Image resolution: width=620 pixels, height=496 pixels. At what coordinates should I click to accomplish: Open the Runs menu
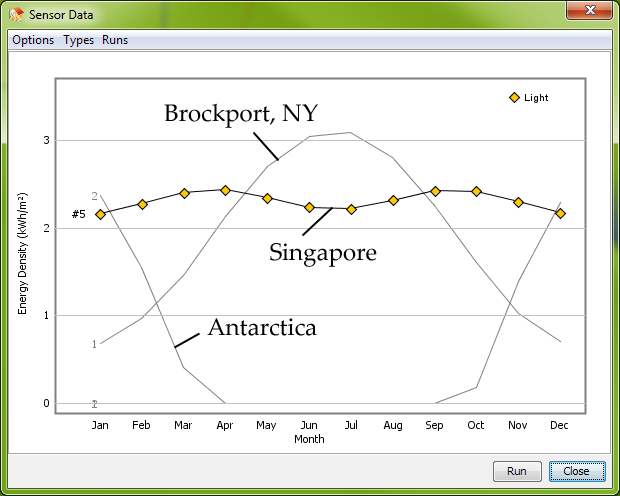[115, 40]
